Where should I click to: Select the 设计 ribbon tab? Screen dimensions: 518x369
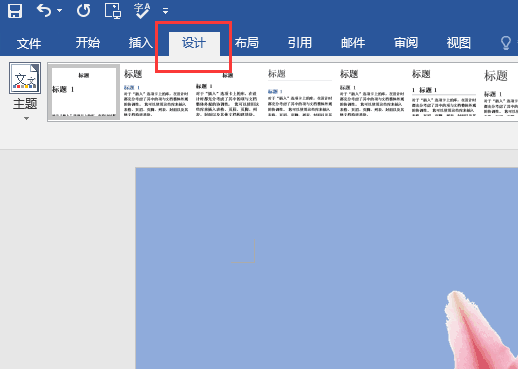[194, 43]
